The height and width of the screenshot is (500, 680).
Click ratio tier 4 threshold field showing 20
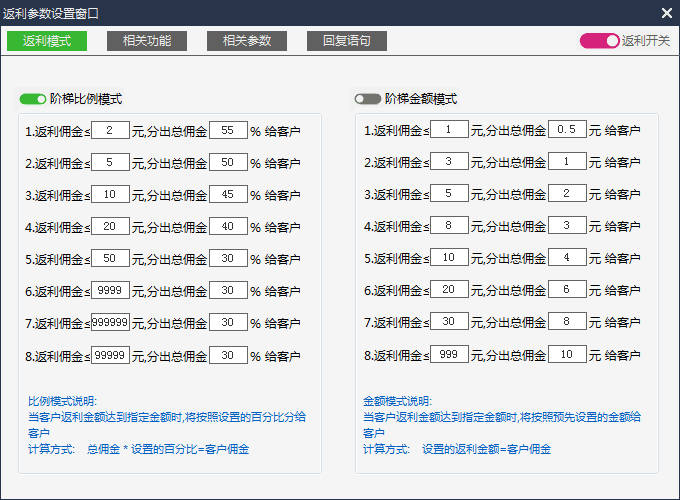[110, 226]
